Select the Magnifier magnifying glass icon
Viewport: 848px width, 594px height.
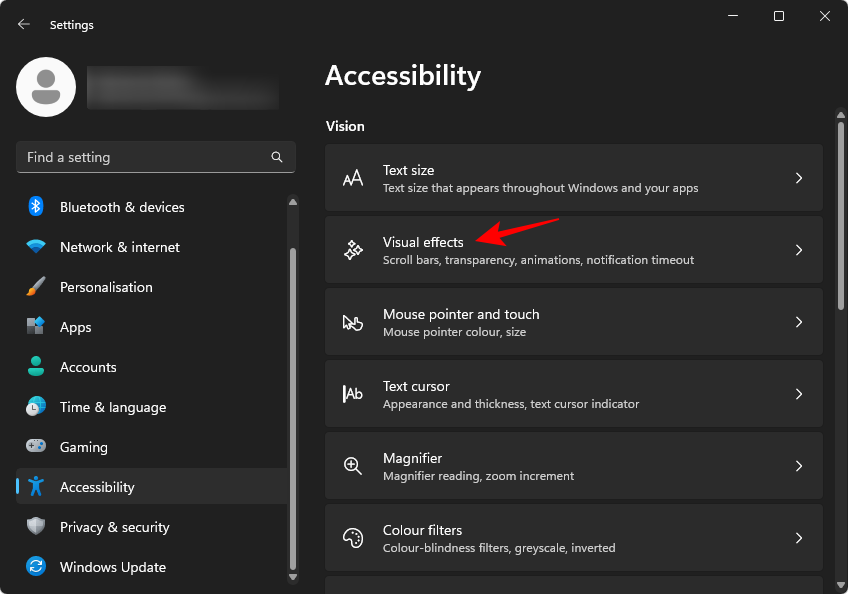coord(353,466)
